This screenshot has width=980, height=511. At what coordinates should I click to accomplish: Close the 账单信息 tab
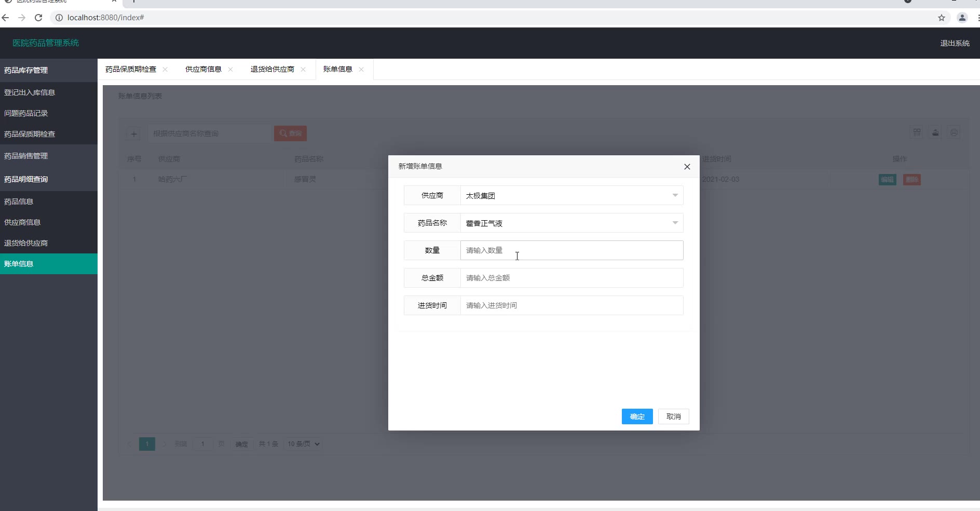[361, 69]
